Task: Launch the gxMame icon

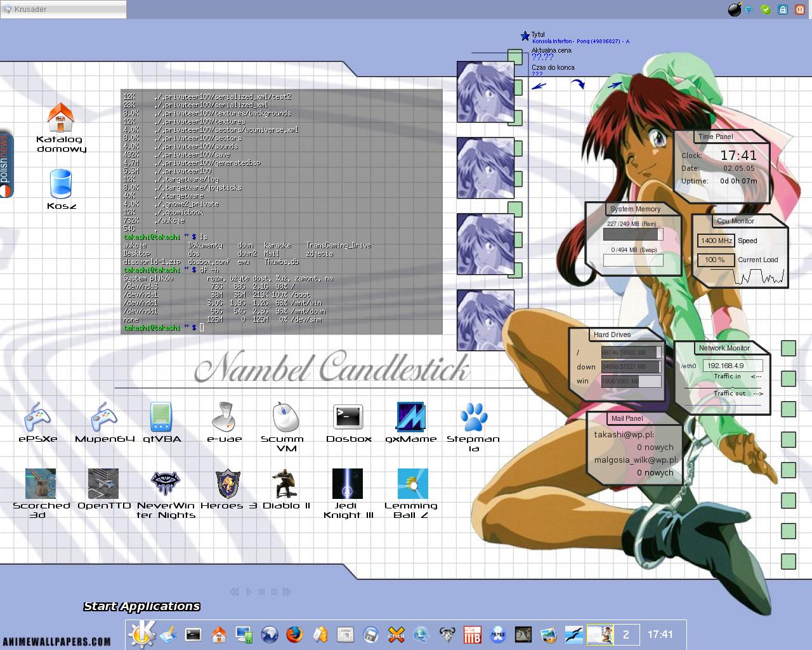Action: pyautogui.click(x=410, y=417)
